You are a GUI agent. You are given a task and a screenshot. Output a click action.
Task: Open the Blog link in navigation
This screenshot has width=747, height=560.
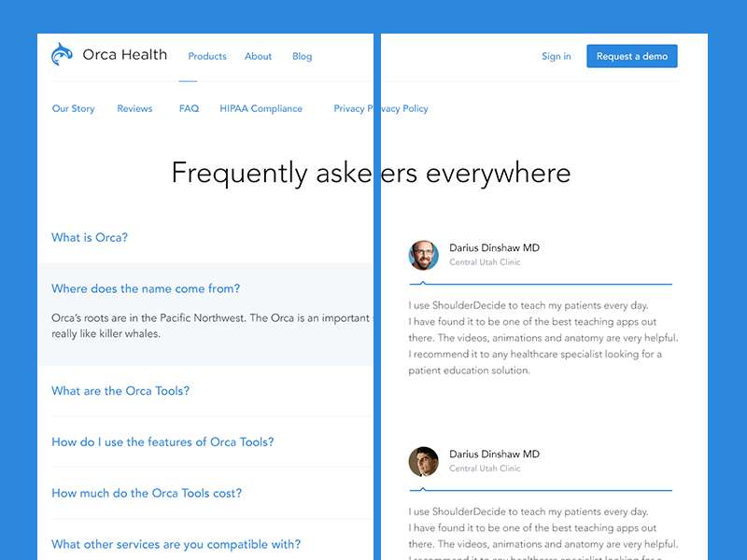pyautogui.click(x=302, y=56)
